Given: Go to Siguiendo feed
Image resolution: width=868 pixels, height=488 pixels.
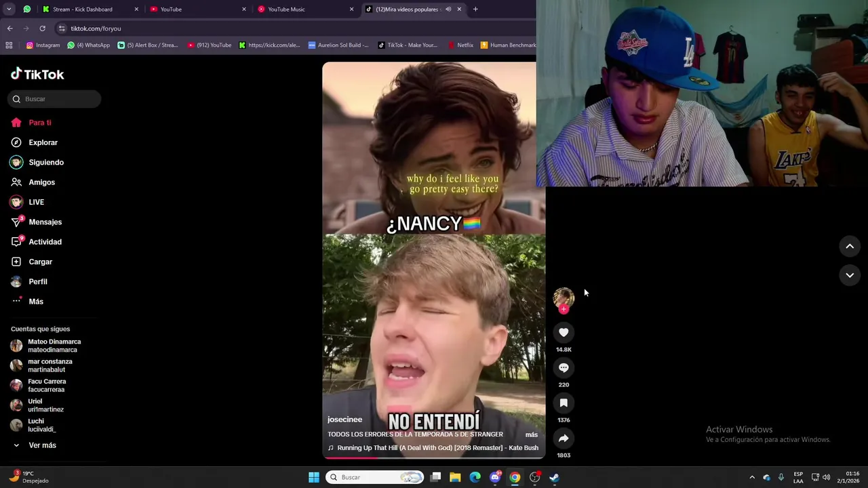Looking at the screenshot, I should click(37, 162).
